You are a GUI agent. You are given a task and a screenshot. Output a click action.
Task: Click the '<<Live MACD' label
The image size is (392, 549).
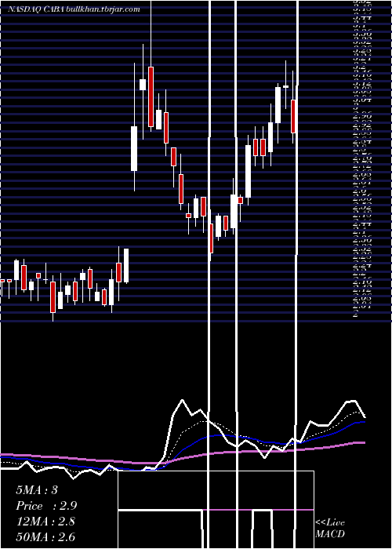click(x=330, y=529)
